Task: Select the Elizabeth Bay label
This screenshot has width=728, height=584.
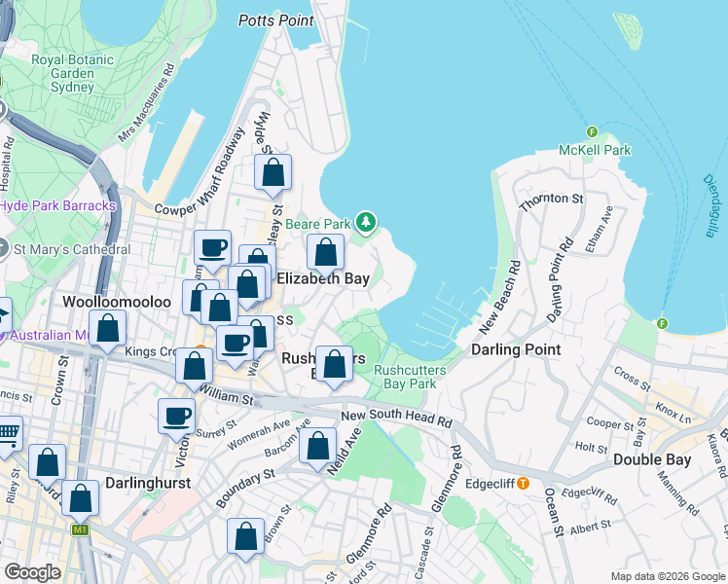Action: (323, 278)
